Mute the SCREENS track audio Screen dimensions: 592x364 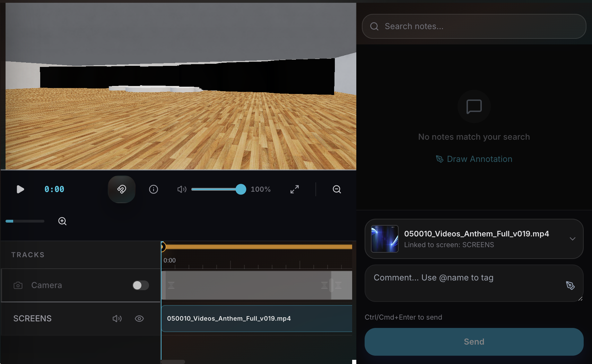[117, 319]
